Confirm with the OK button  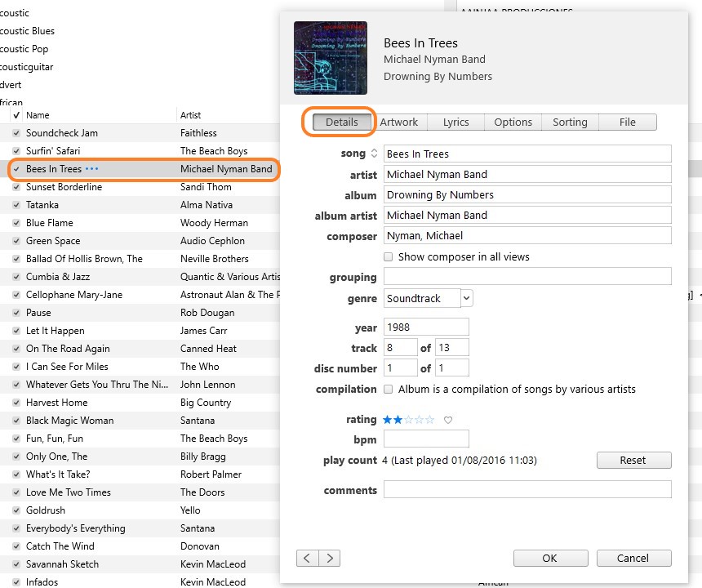(x=550, y=558)
